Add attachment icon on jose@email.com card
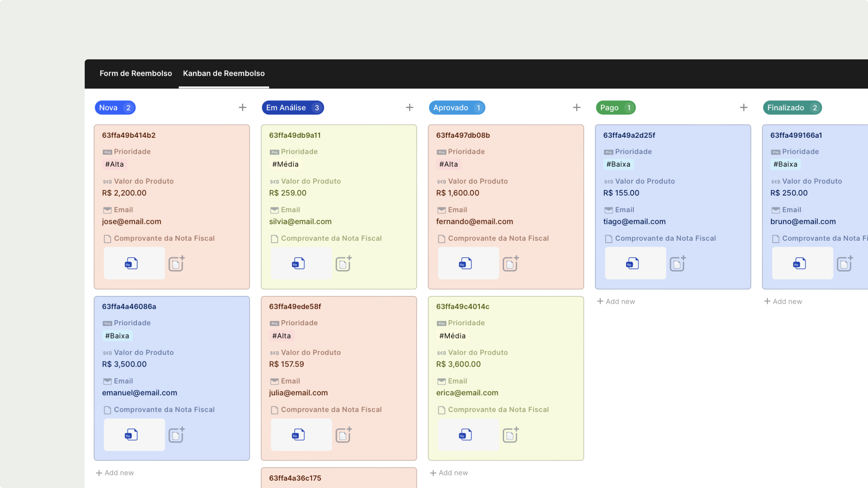The image size is (868, 488). [176, 263]
